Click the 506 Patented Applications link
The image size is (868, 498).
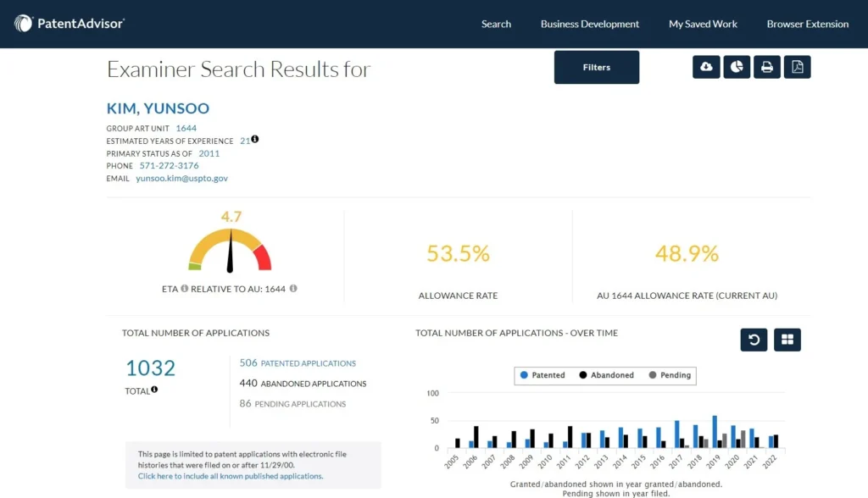[298, 363]
